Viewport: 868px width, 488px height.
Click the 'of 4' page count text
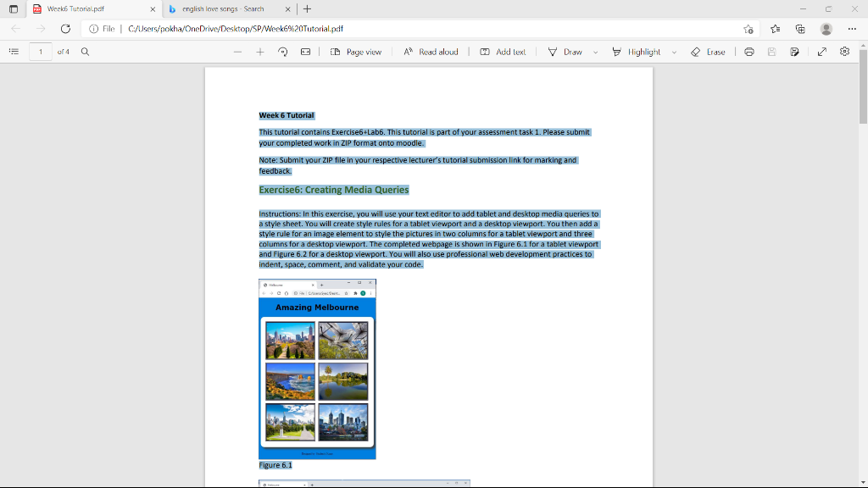click(63, 52)
